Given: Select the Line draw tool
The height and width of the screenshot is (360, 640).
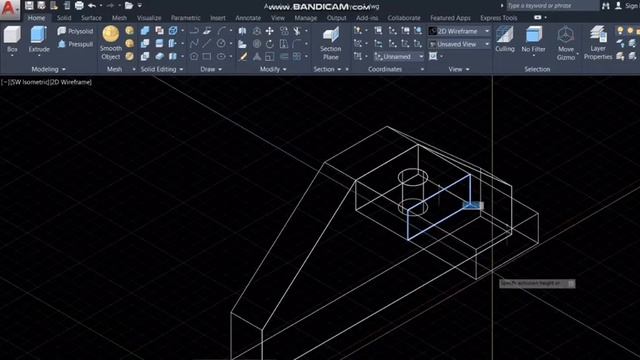Looking at the screenshot, I should coord(207,43).
